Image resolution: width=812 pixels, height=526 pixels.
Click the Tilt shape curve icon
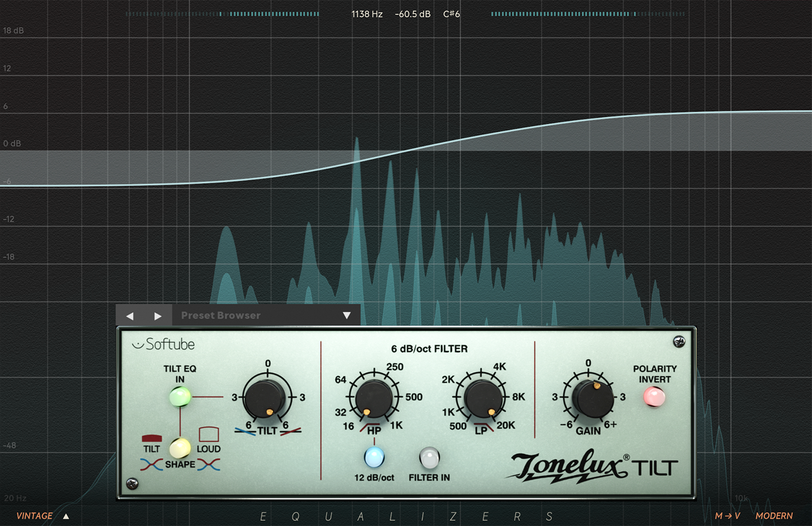pos(152,438)
